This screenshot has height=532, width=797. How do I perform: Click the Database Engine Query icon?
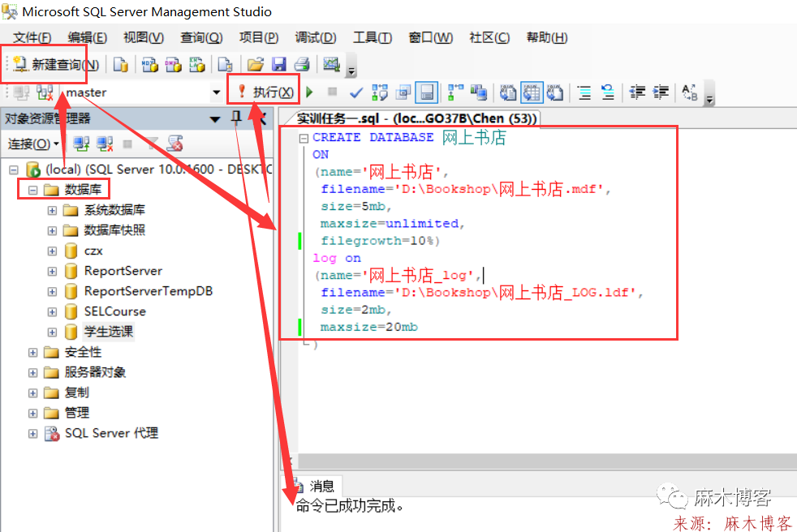120,65
